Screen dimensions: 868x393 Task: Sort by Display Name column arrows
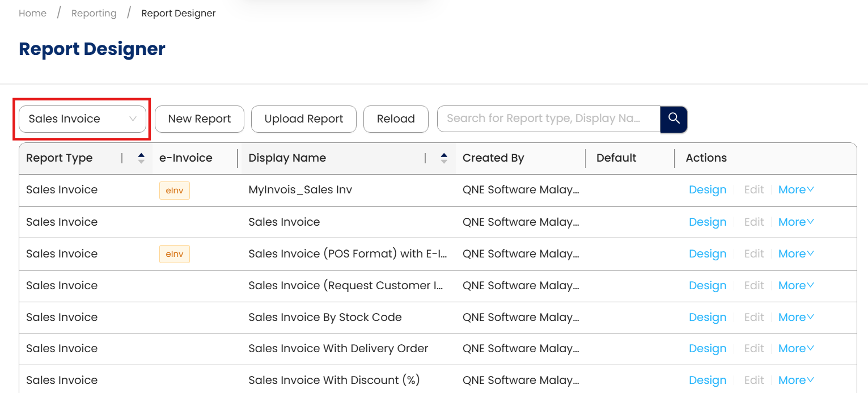pos(444,158)
